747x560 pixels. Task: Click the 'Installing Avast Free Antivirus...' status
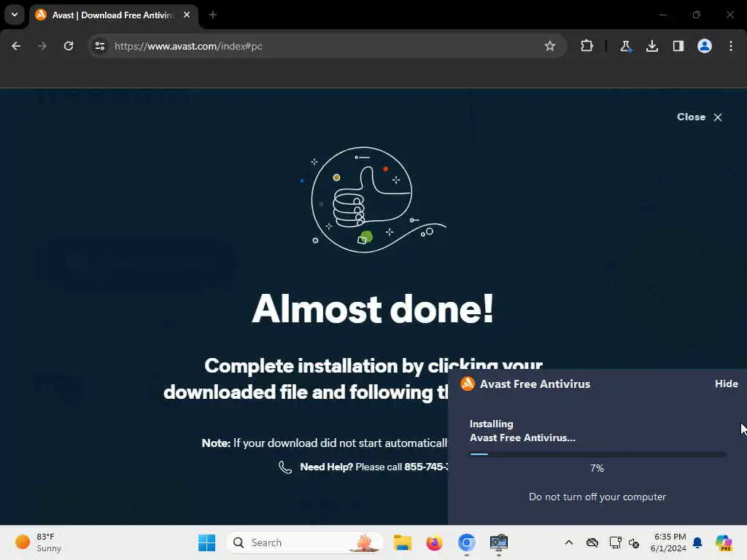pyautogui.click(x=522, y=430)
